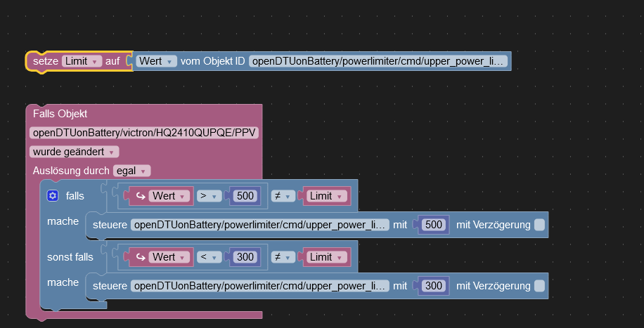
Task: Open Limit variable dropdown in falls row
Action: (x=326, y=196)
